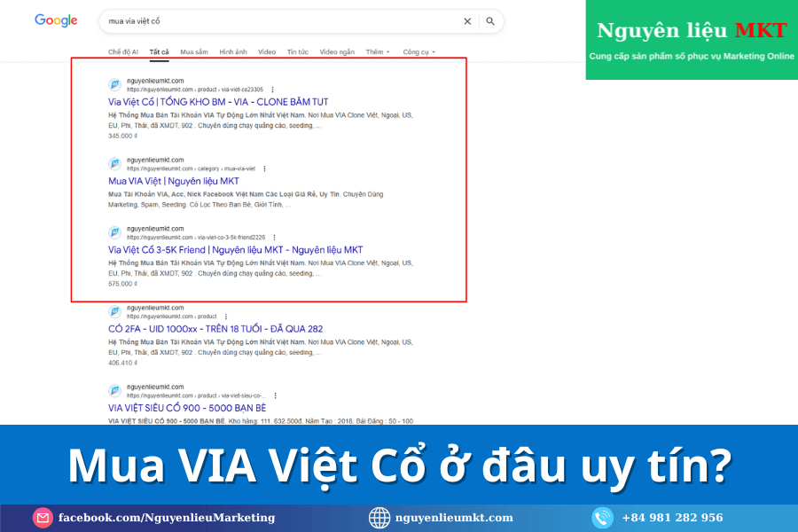Open the Chế độ AI tab
798x532 pixels.
[x=123, y=52]
